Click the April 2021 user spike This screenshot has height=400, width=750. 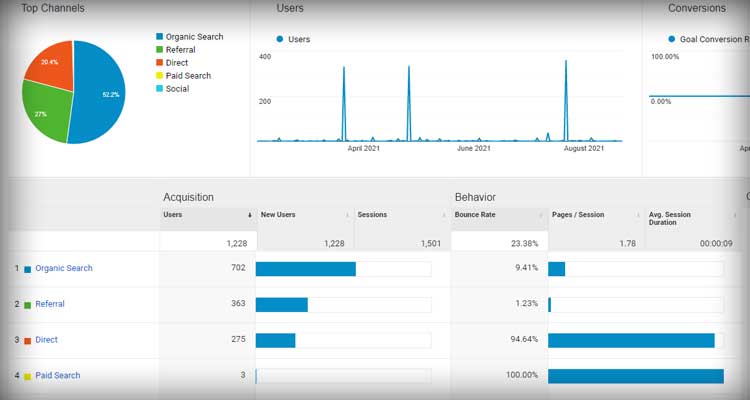[344, 103]
